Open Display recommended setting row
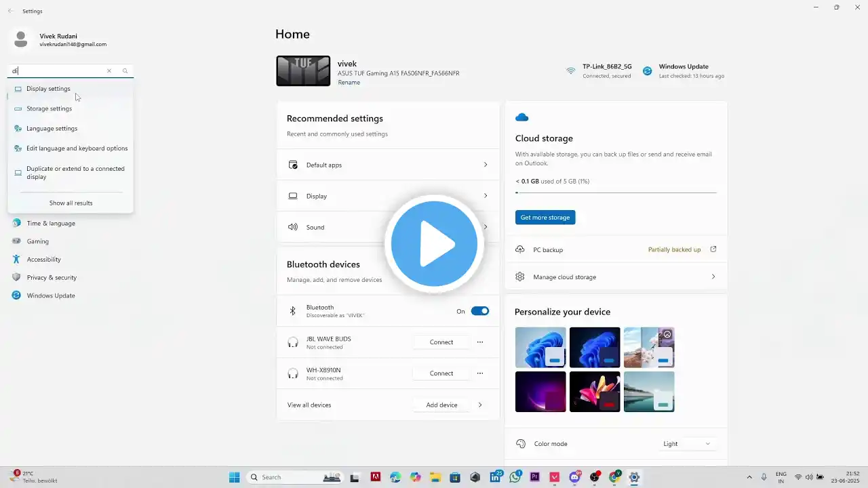The width and height of the screenshot is (868, 488). [x=388, y=196]
